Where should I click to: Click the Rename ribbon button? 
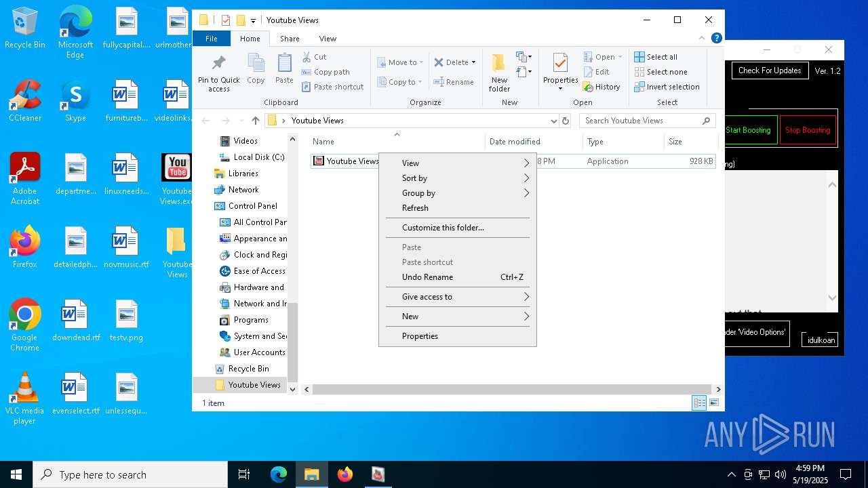[454, 82]
